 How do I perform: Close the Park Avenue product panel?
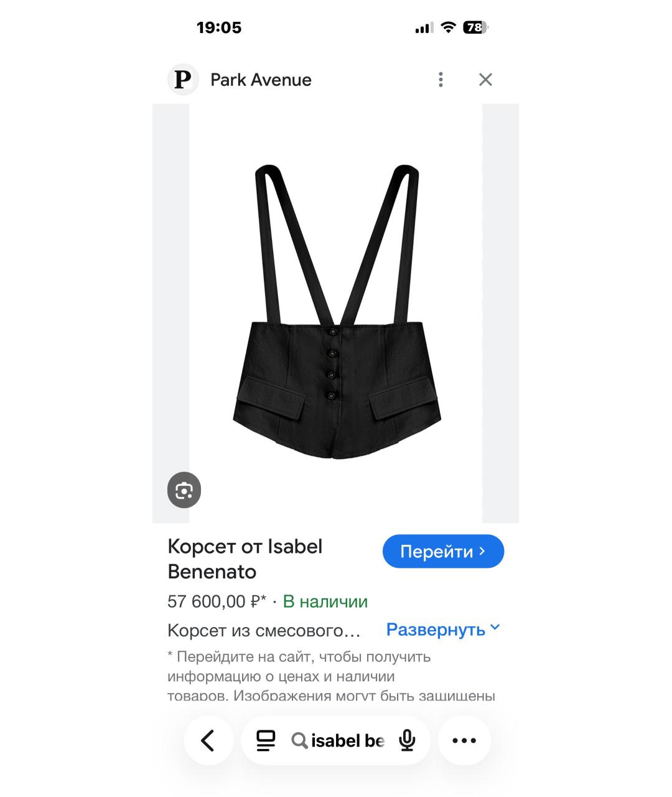tap(485, 80)
